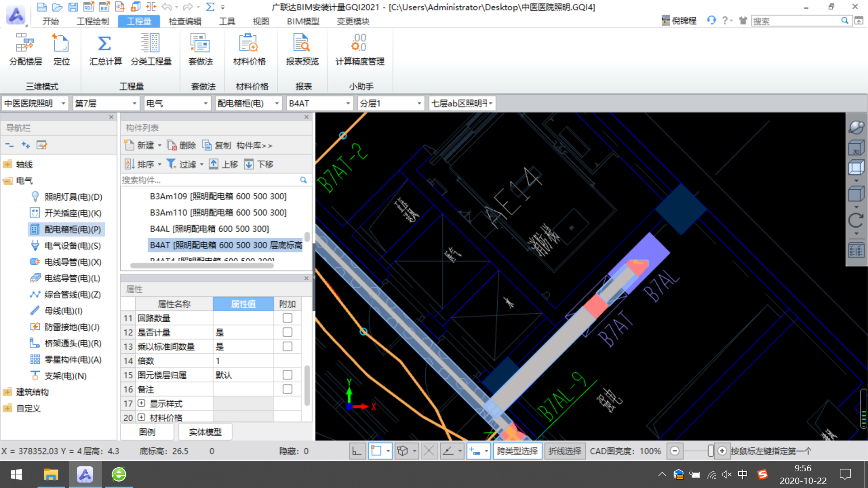Open the 变更模块 tab

pos(353,21)
